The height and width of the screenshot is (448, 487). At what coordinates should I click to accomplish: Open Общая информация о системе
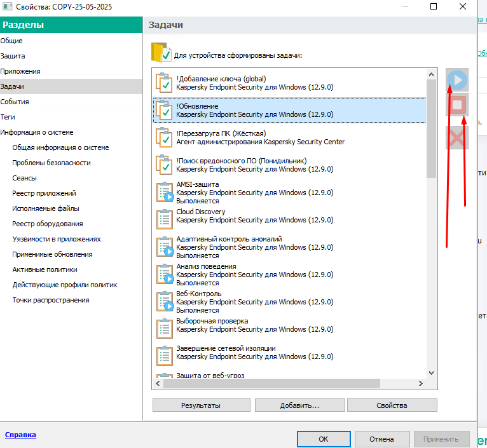[60, 147]
